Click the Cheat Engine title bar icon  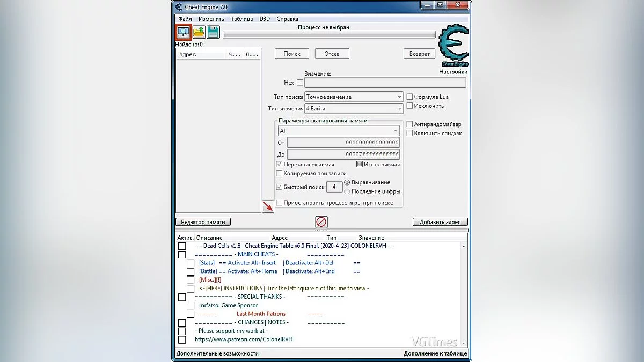(x=179, y=6)
